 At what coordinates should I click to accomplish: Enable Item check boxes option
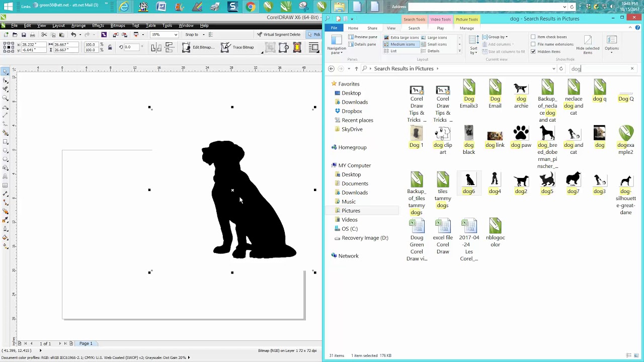(533, 37)
